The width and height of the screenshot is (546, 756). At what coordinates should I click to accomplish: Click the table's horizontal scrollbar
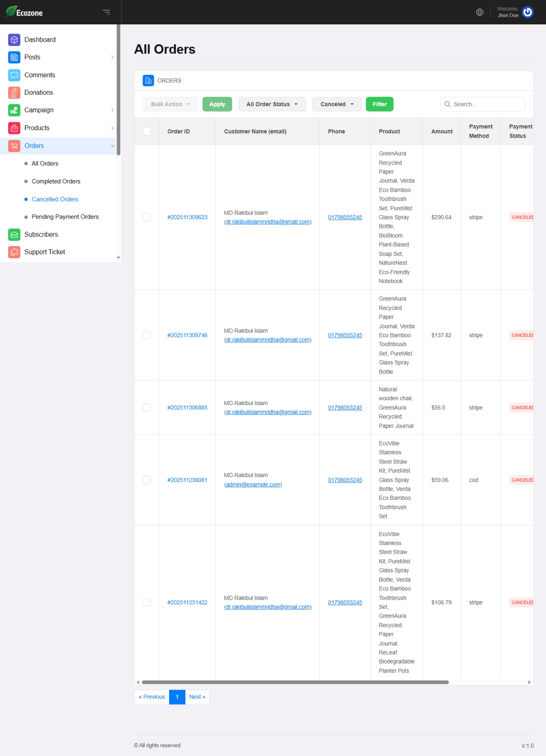coord(295,682)
